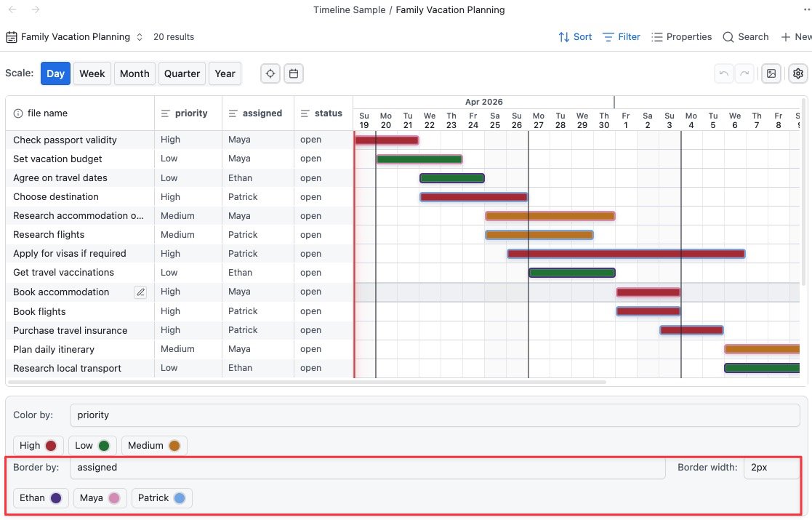Screen dimensions: 812x520
Task: Click the info icon next to file name
Action: coord(18,113)
